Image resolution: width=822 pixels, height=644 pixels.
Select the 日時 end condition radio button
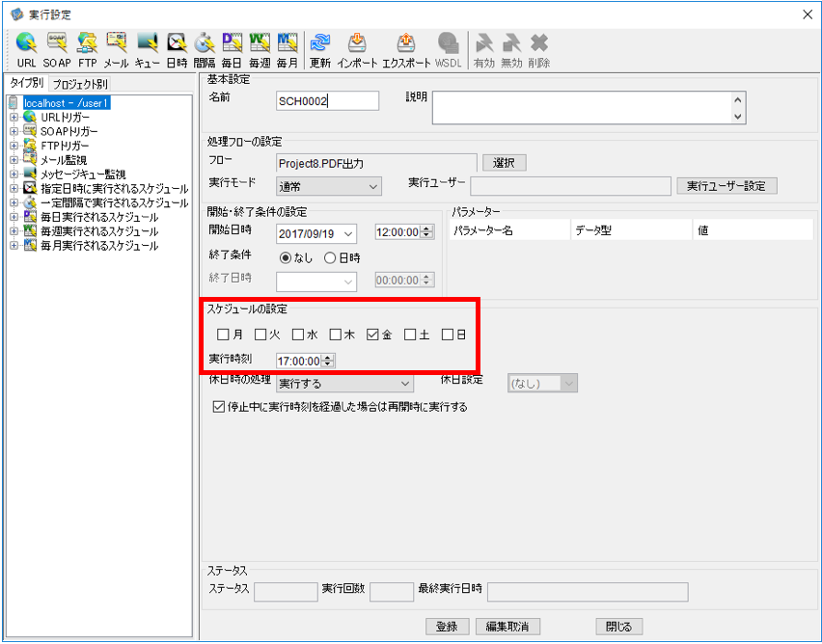pyautogui.click(x=330, y=257)
